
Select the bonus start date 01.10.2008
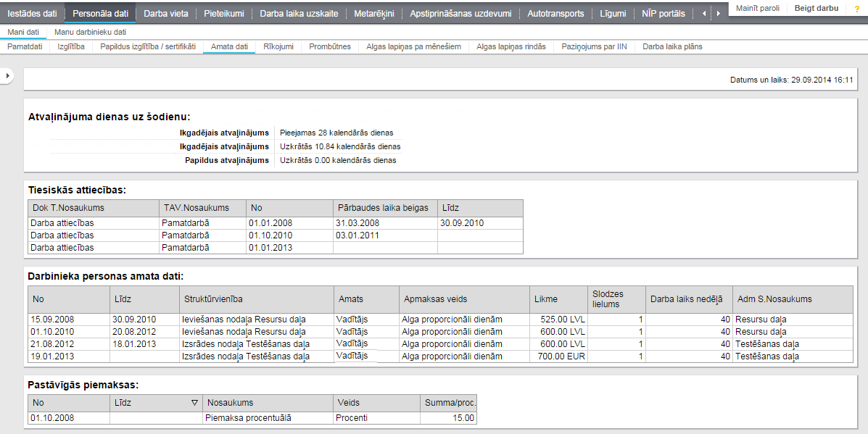[x=69, y=418]
